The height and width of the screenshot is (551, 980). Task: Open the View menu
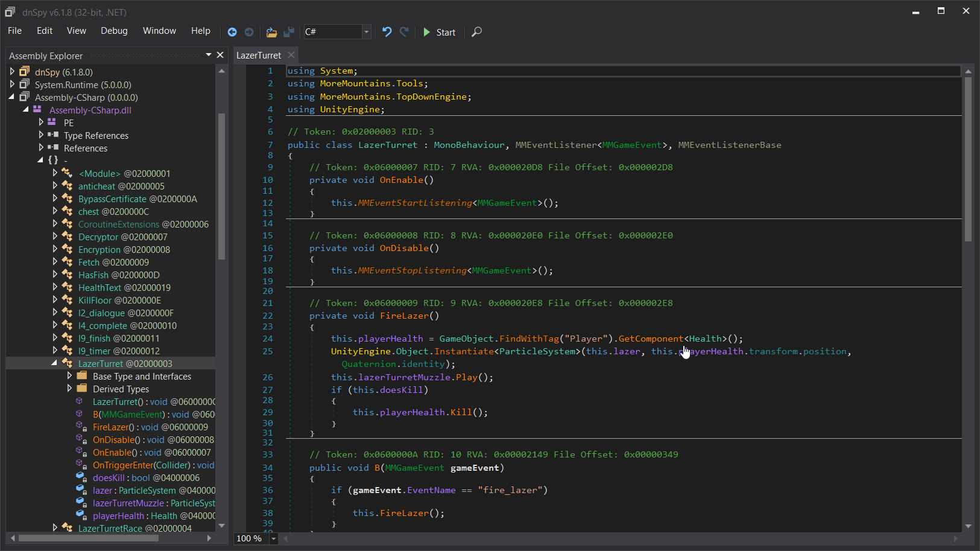[x=77, y=31]
